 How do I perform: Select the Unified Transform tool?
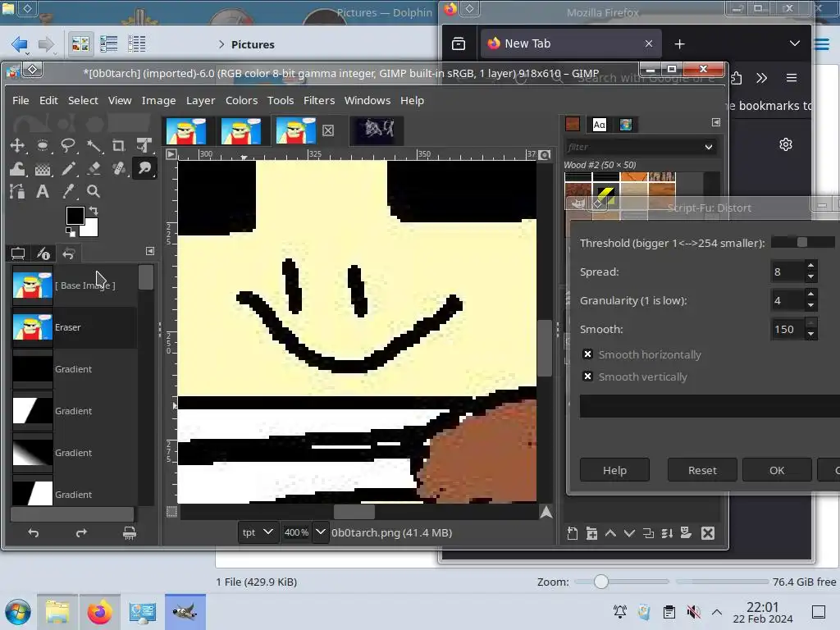(x=144, y=145)
